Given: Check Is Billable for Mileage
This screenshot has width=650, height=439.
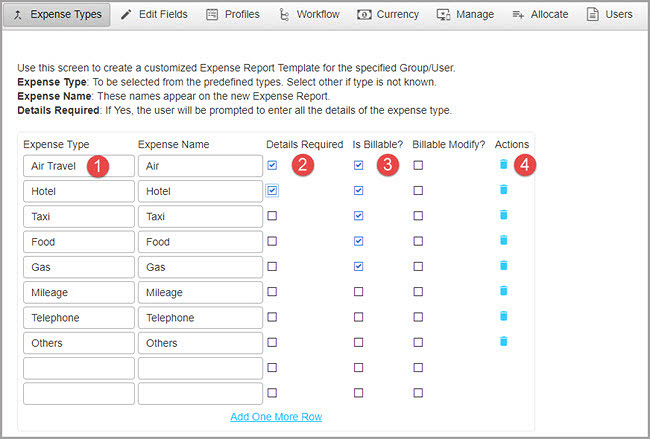Looking at the screenshot, I should point(359,292).
